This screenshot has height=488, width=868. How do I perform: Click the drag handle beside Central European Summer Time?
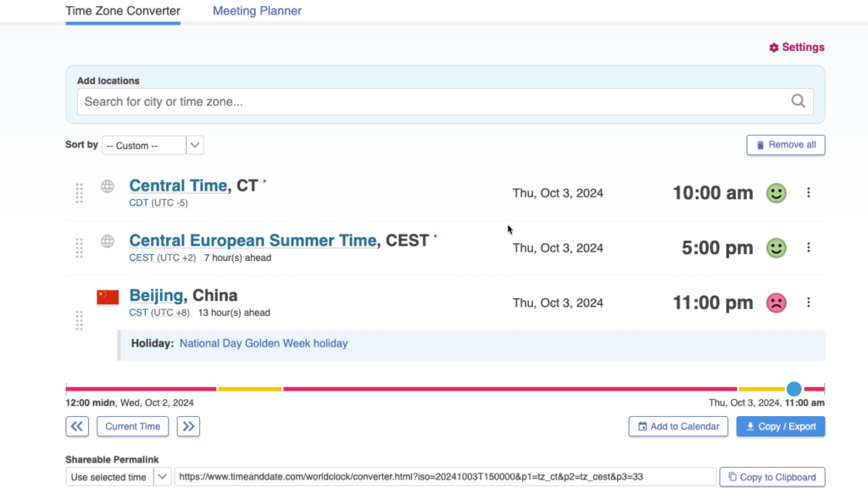pyautogui.click(x=79, y=247)
